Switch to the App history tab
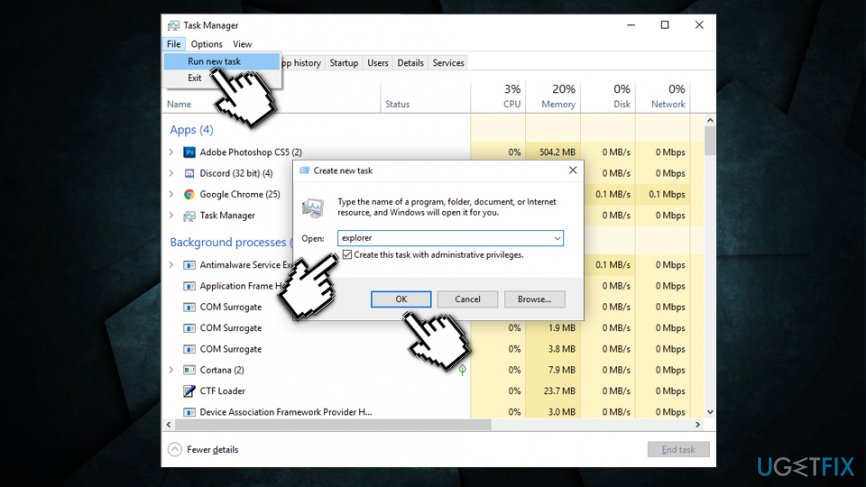Viewport: 866px width, 487px height. coord(302,63)
